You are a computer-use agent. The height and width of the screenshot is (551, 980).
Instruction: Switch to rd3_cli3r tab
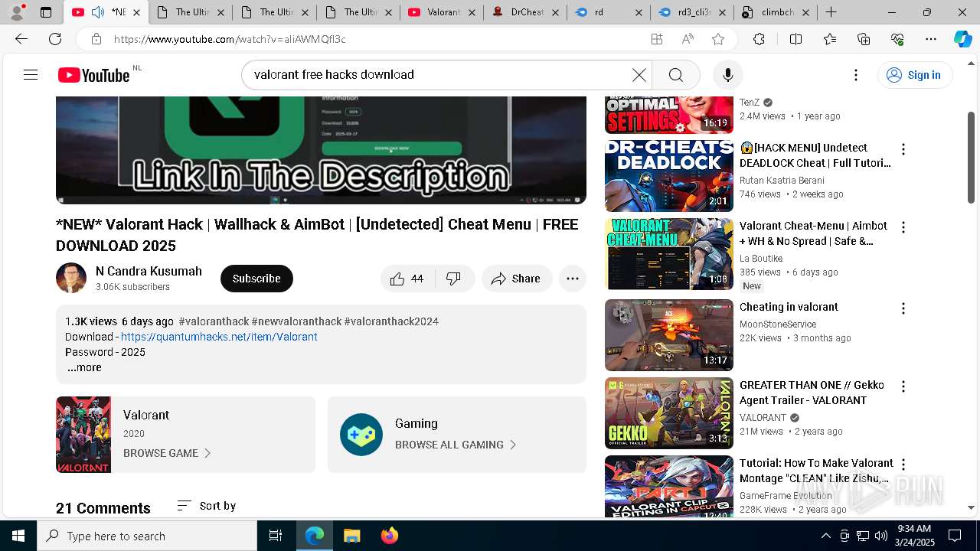click(x=691, y=12)
